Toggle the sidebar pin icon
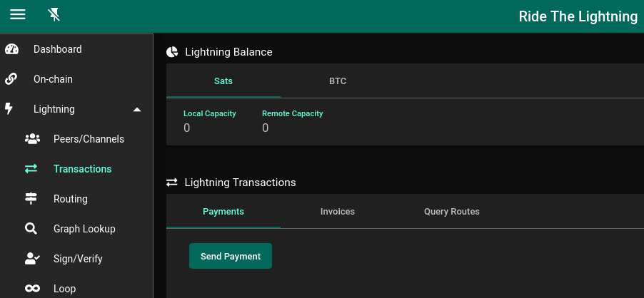The image size is (644, 298). pyautogui.click(x=54, y=15)
